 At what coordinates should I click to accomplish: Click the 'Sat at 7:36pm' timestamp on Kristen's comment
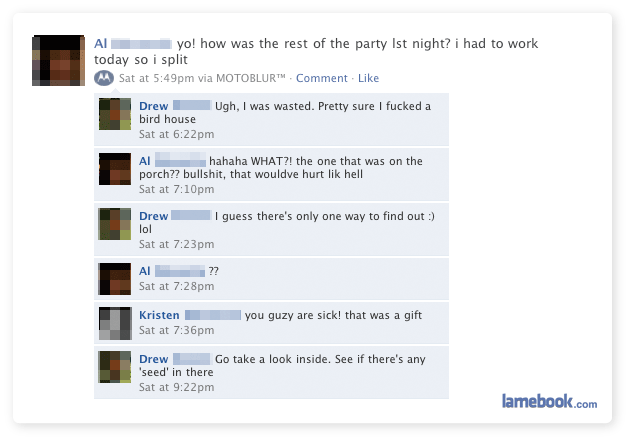point(176,330)
